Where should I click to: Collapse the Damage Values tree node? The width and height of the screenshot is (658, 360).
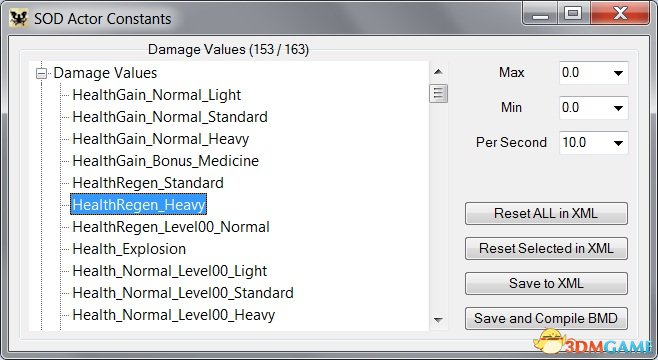click(x=41, y=73)
